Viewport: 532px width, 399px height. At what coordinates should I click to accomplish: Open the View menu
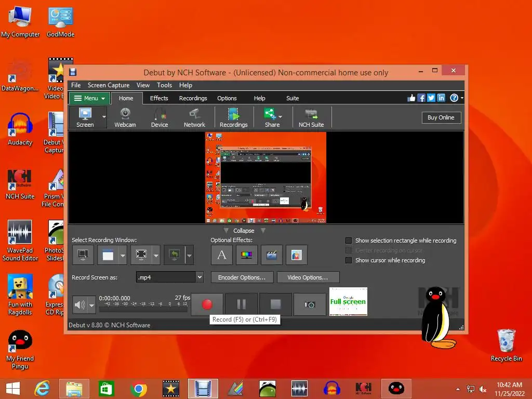pyautogui.click(x=143, y=85)
